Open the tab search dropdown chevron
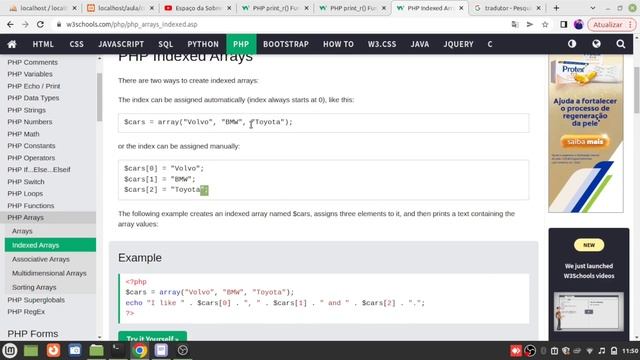This screenshot has height=360, width=640. 593,8
